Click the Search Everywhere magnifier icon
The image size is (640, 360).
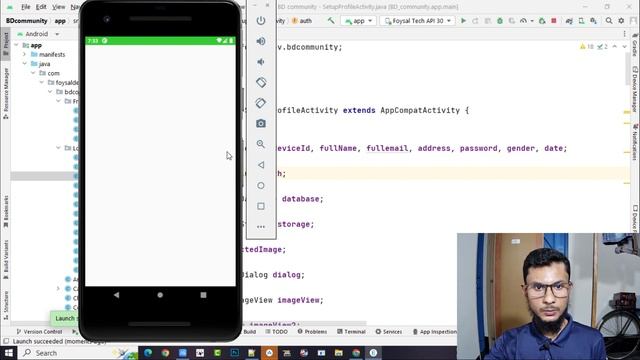609,20
